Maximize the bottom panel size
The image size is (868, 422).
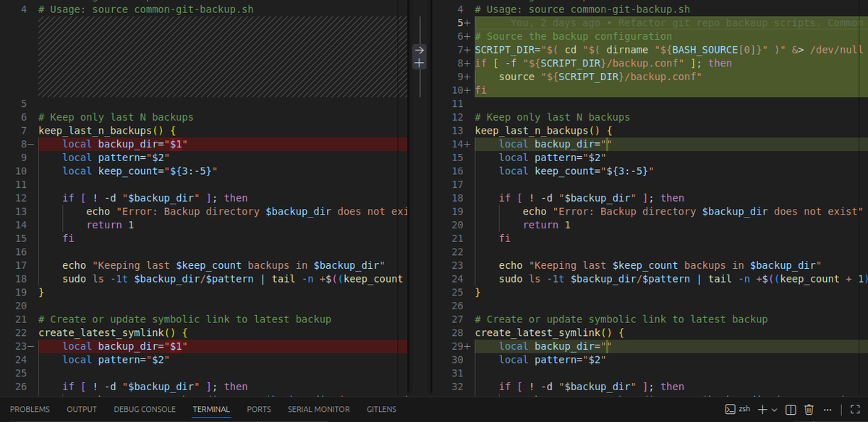[854, 410]
